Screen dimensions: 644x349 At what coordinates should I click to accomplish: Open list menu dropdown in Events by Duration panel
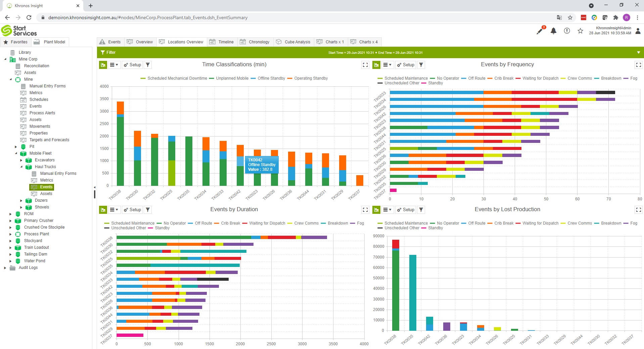114,210
